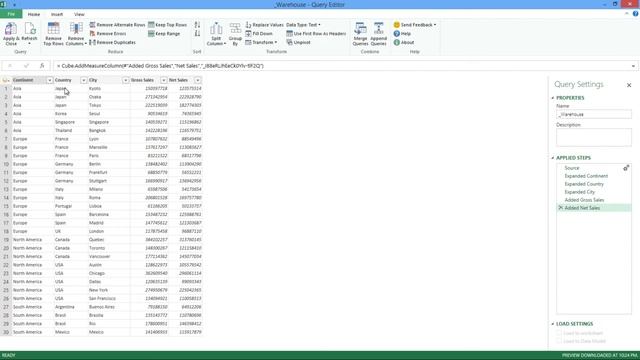Click Keep Top Rows
The height and width of the screenshot is (360, 640).
167,25
